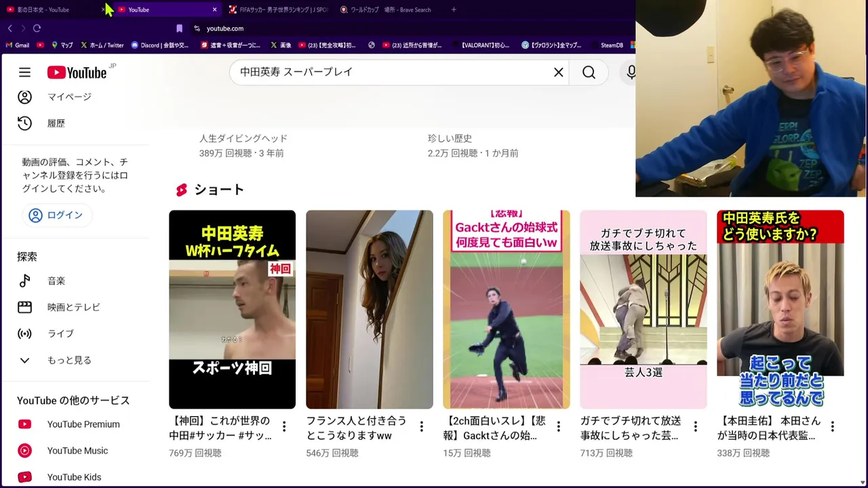The image size is (868, 488).
Task: Play the woman peeking by door short thumbnail
Action: [x=369, y=309]
